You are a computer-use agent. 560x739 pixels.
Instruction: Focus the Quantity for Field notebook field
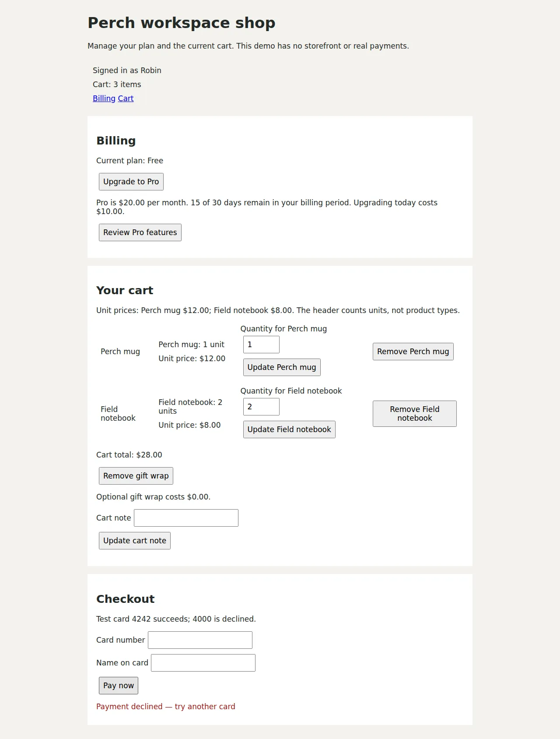(x=261, y=407)
